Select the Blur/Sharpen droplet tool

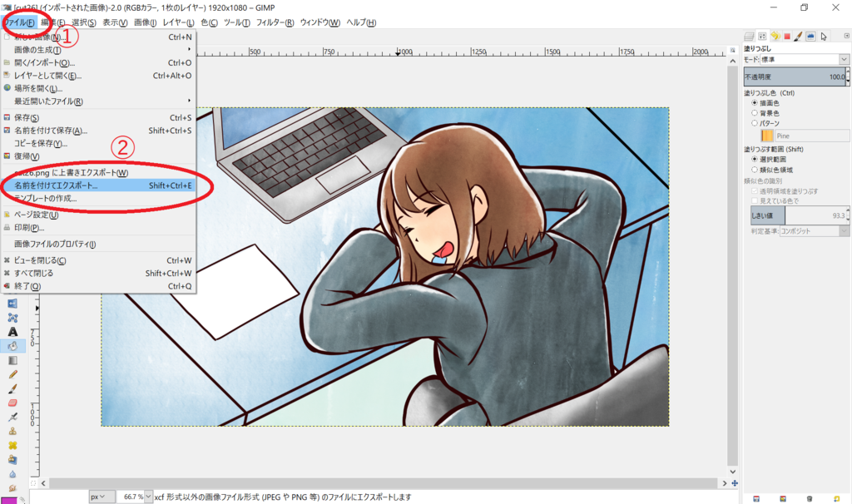click(x=12, y=473)
